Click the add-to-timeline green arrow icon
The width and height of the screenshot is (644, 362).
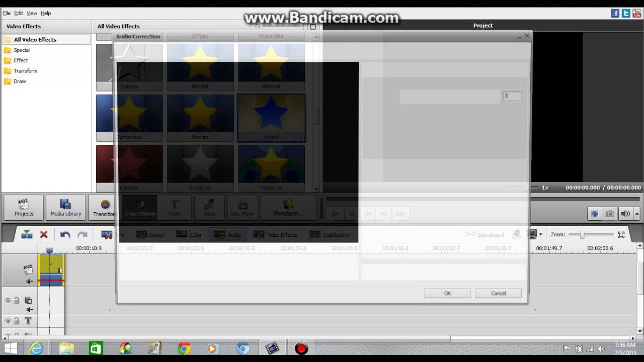click(27, 234)
